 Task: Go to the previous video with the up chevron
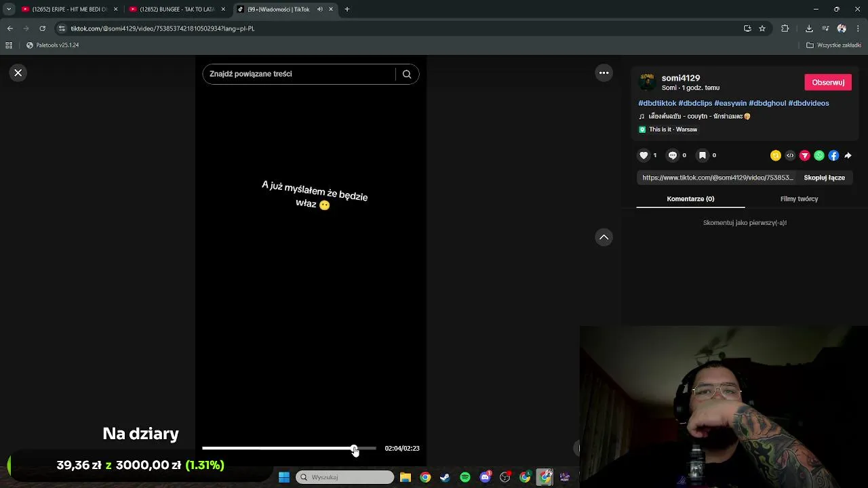click(604, 237)
